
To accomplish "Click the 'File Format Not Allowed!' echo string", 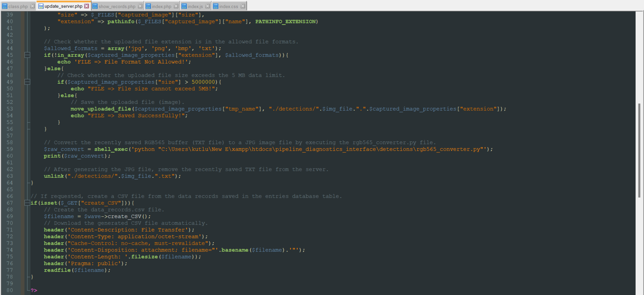I will click(131, 62).
